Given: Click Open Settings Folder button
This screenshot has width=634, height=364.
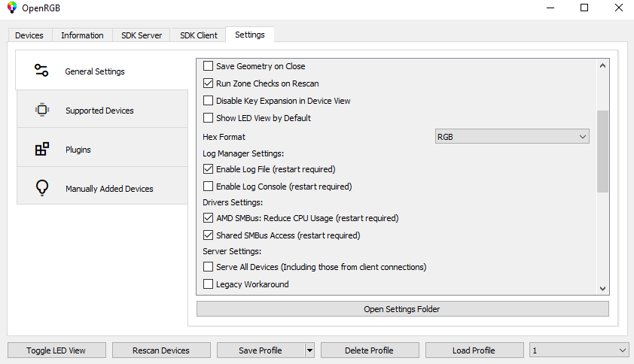Looking at the screenshot, I should click(x=403, y=309).
